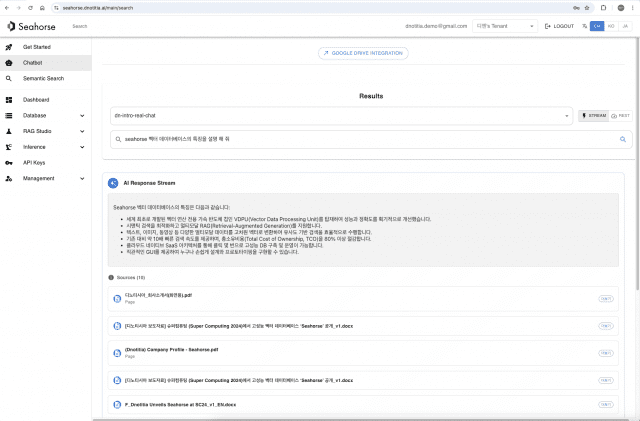The height and width of the screenshot is (421, 640).
Task: Select KO language option
Action: coord(611,26)
